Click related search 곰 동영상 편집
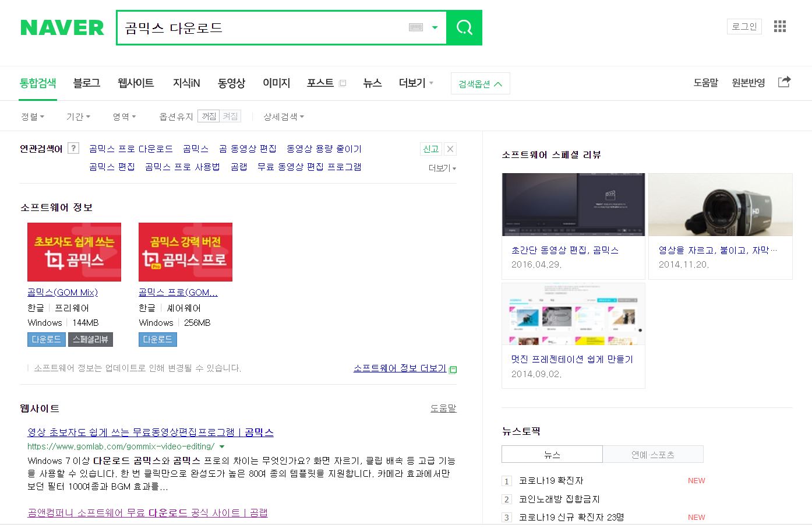812x531 pixels. click(x=248, y=149)
